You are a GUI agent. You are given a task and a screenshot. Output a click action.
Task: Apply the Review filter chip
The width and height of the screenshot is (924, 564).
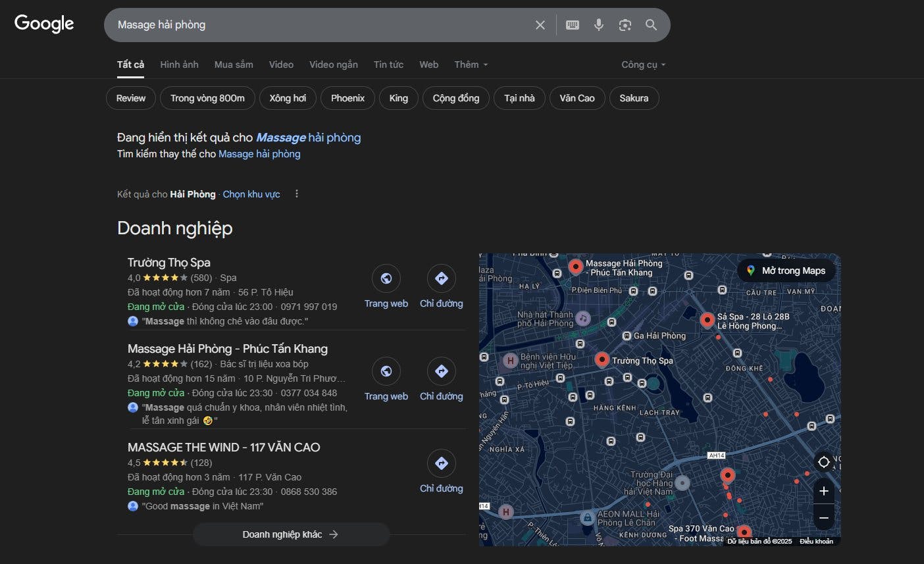coord(131,98)
